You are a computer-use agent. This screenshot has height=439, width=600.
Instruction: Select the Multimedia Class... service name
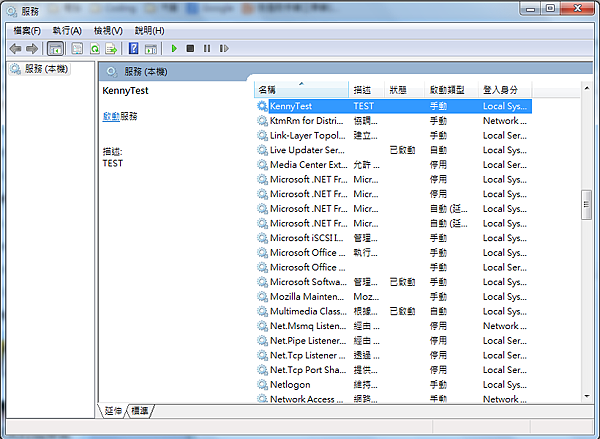308,312
